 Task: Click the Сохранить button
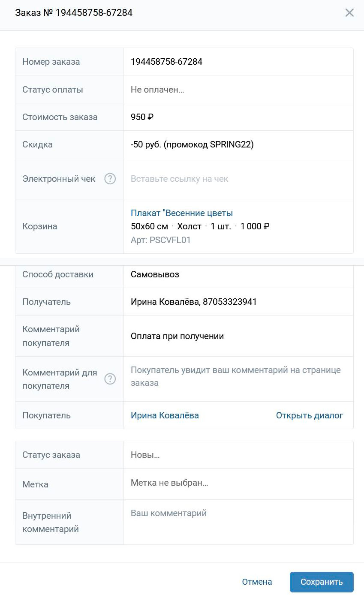(x=322, y=582)
